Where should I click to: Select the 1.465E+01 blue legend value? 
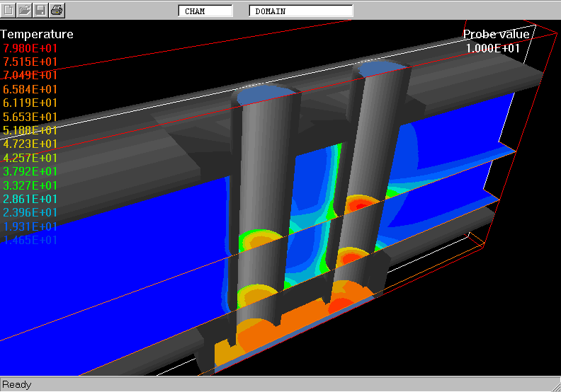click(30, 240)
